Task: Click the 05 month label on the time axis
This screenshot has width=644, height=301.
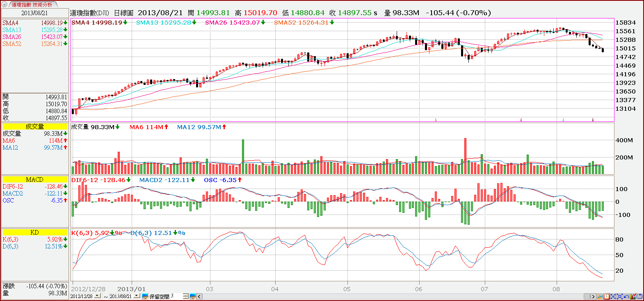Action: tap(347, 289)
